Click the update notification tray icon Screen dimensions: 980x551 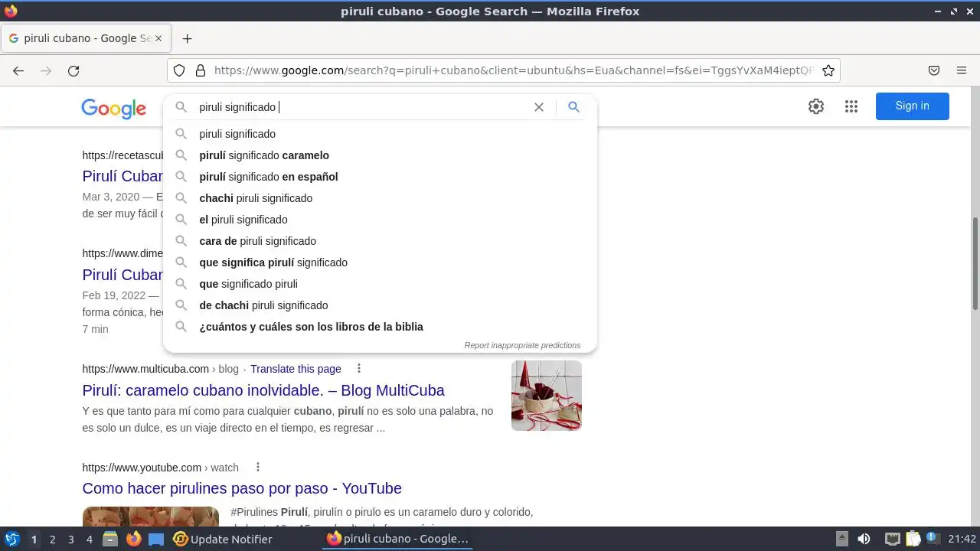pos(933,539)
